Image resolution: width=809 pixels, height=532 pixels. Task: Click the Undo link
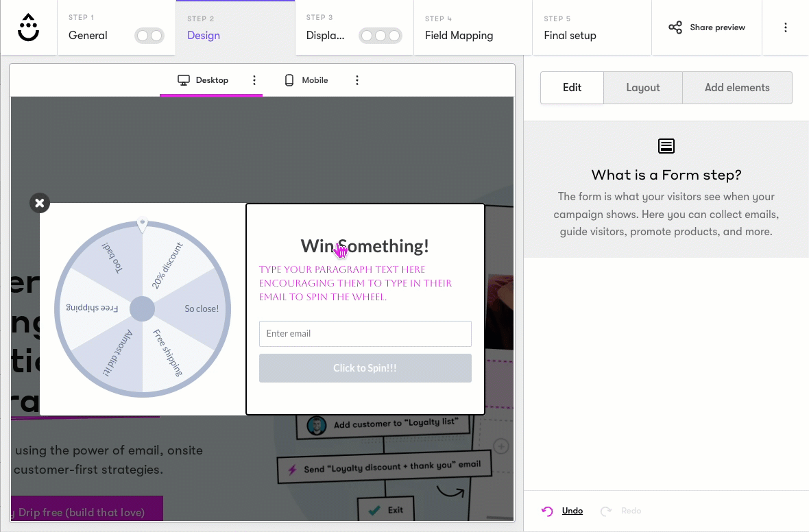(572, 511)
